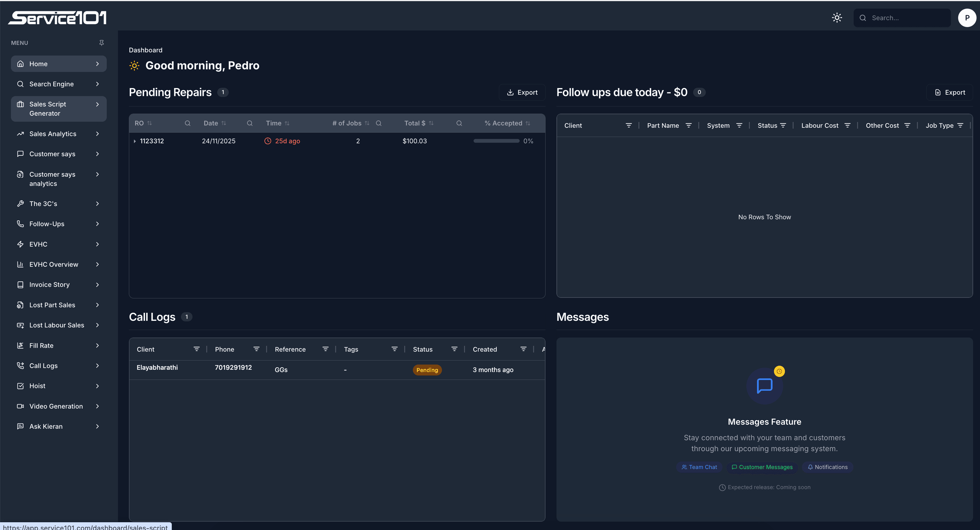This screenshot has width=980, height=530.
Task: Toggle light mode with the sun icon
Action: pyautogui.click(x=837, y=18)
